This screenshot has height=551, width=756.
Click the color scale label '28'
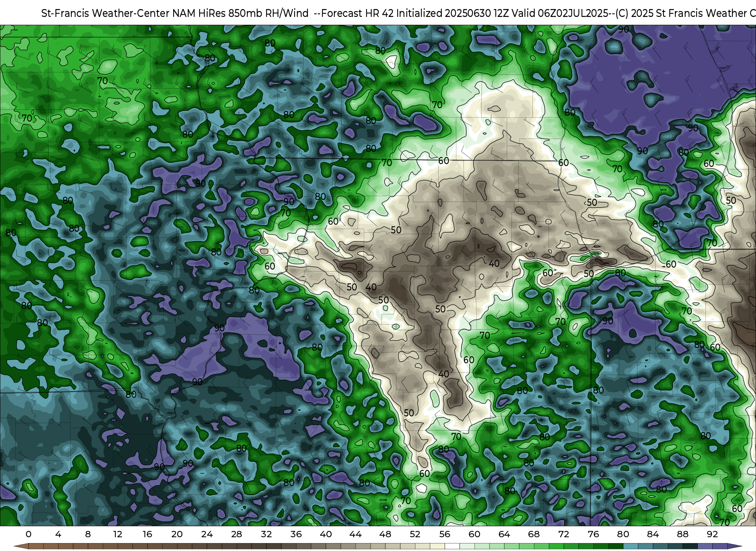(237, 534)
